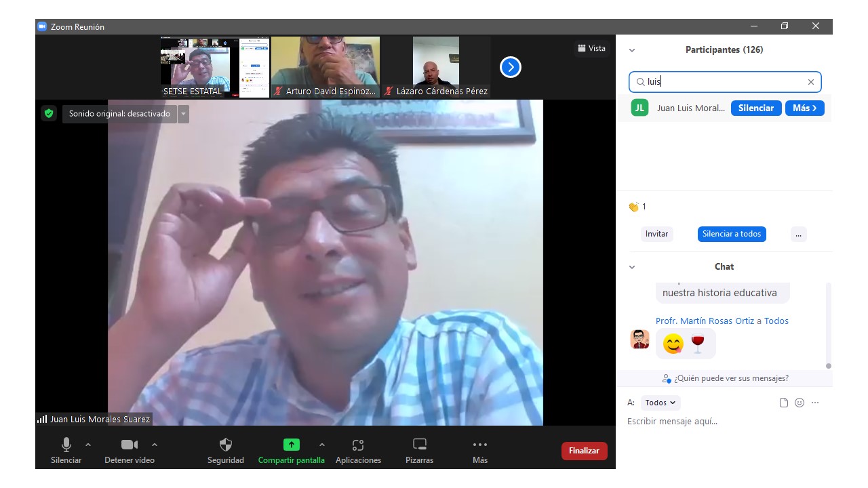Select Lázaro Cárdenas Pérez video thumbnail
The width and height of the screenshot is (868, 488).
[x=436, y=67]
